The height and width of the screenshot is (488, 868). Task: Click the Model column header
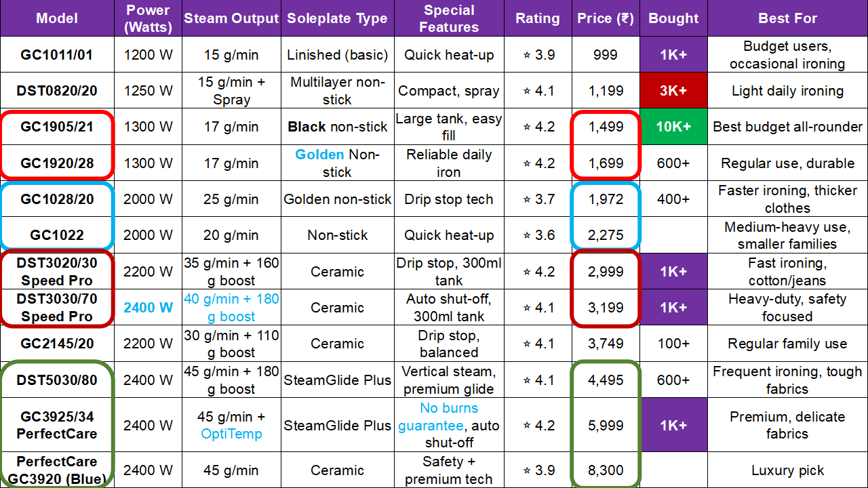[57, 18]
